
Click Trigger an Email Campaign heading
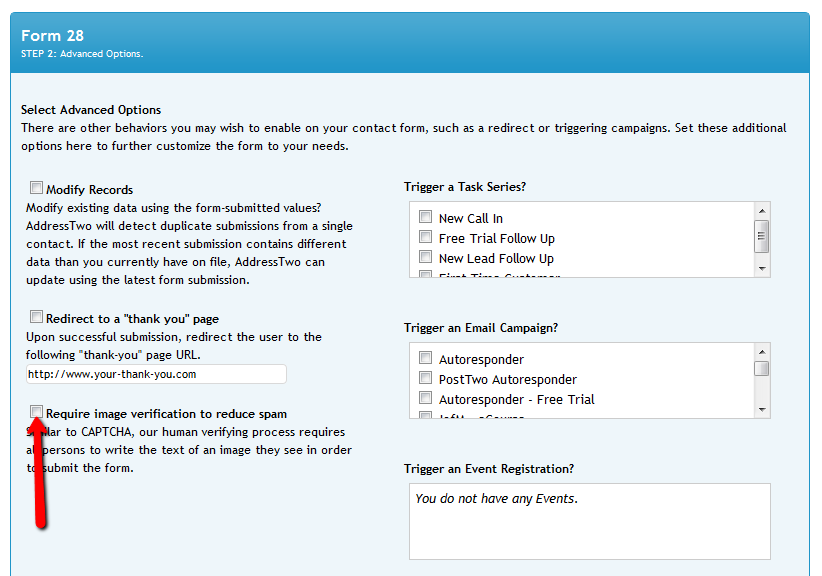[x=481, y=328]
